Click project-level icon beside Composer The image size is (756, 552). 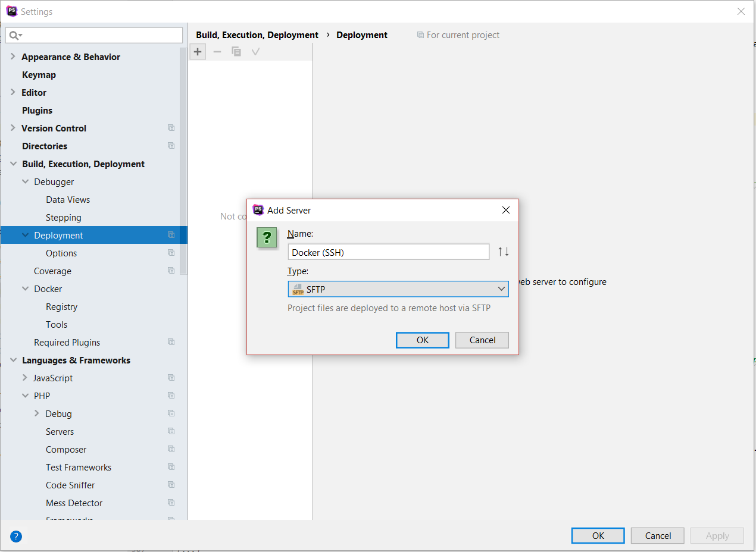coord(171,449)
